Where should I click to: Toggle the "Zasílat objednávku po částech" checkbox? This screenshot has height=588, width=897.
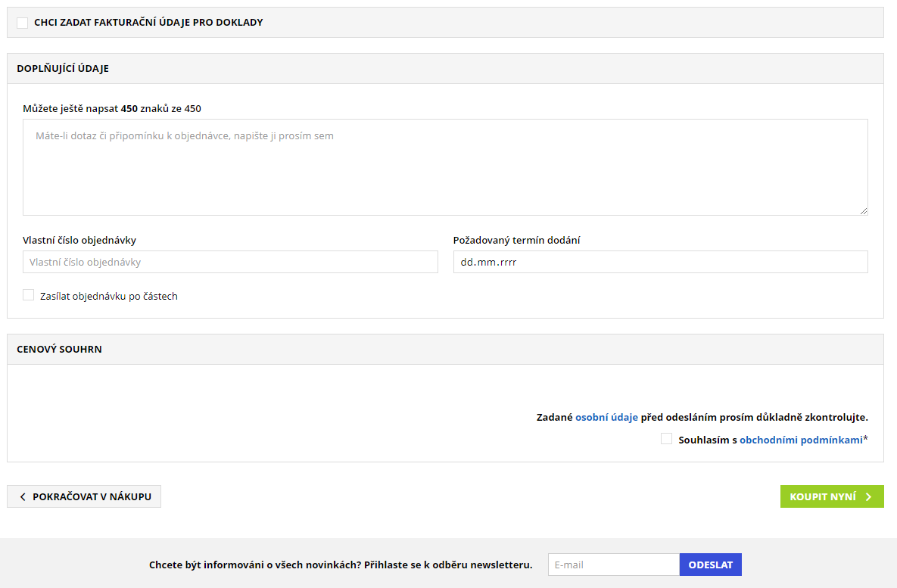29,295
